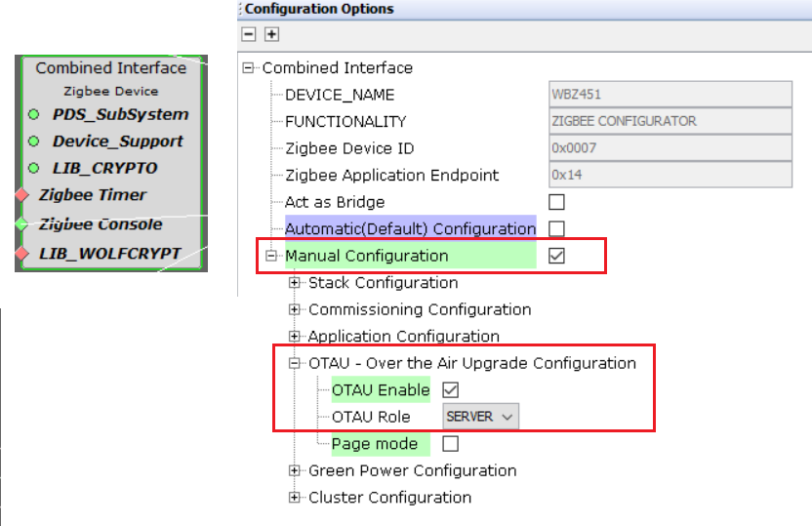Click the expand all plus icon
The height and width of the screenshot is (526, 812).
(x=271, y=34)
